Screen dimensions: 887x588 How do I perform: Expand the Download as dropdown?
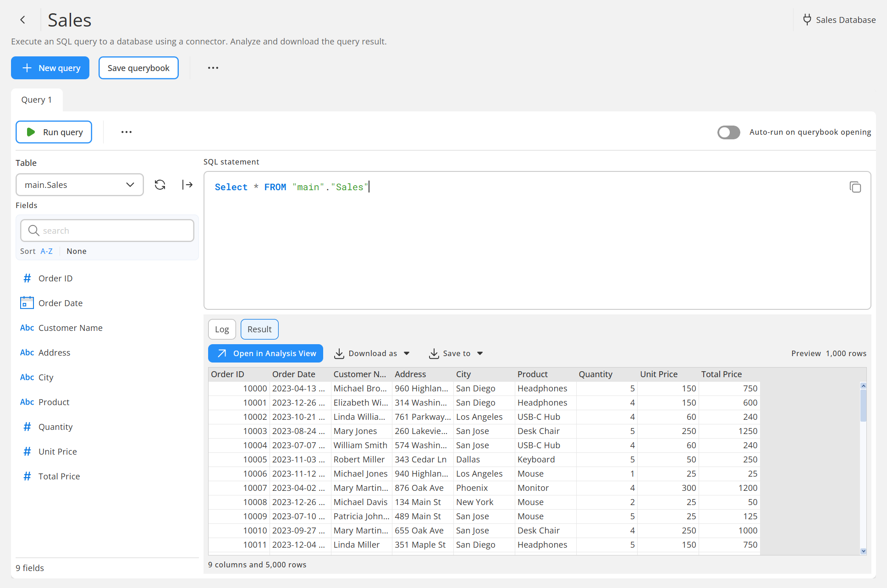point(407,353)
